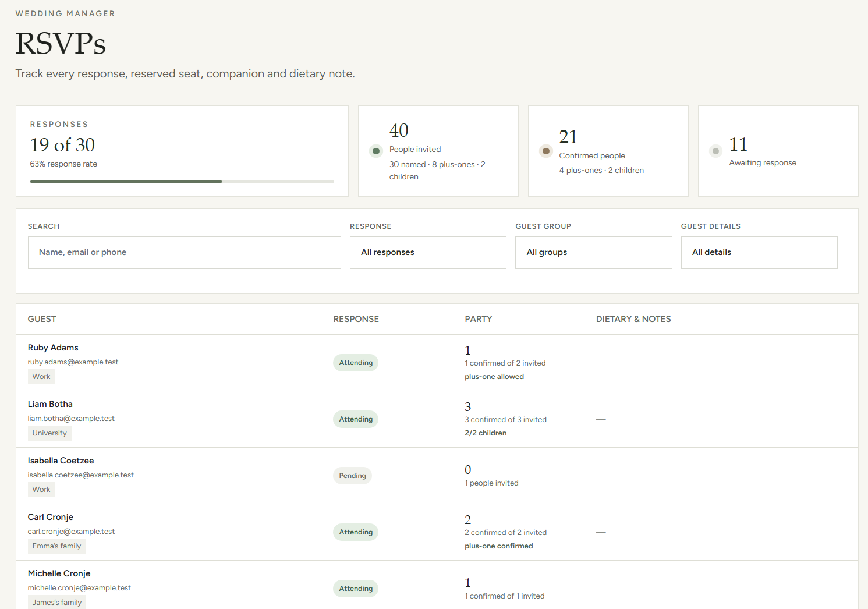
Task: Click carl.cronje@example.test email
Action: 71,532
